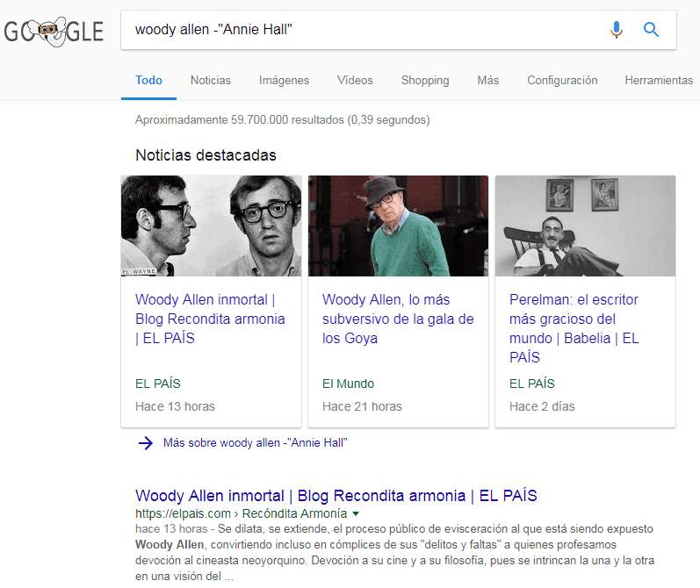Start voice search with the microphone icon
This screenshot has height=588, width=700.
click(616, 30)
